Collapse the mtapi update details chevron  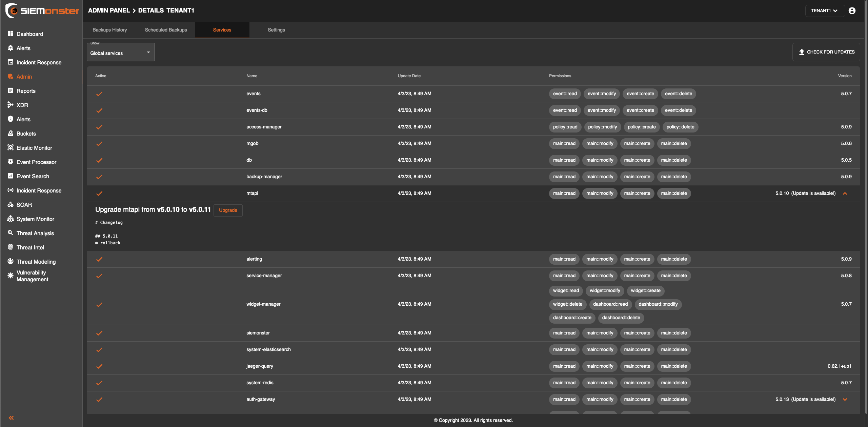point(845,194)
